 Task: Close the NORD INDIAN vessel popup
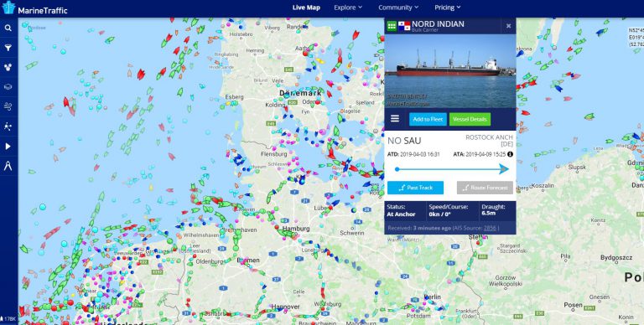pyautogui.click(x=508, y=26)
